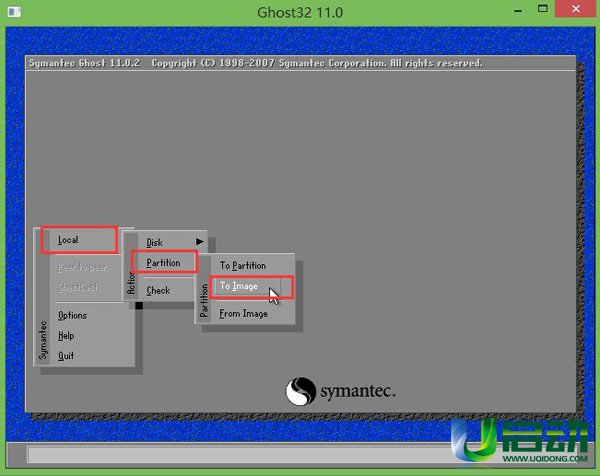Select Check in the Action menu
The height and width of the screenshot is (476, 600).
tap(158, 290)
